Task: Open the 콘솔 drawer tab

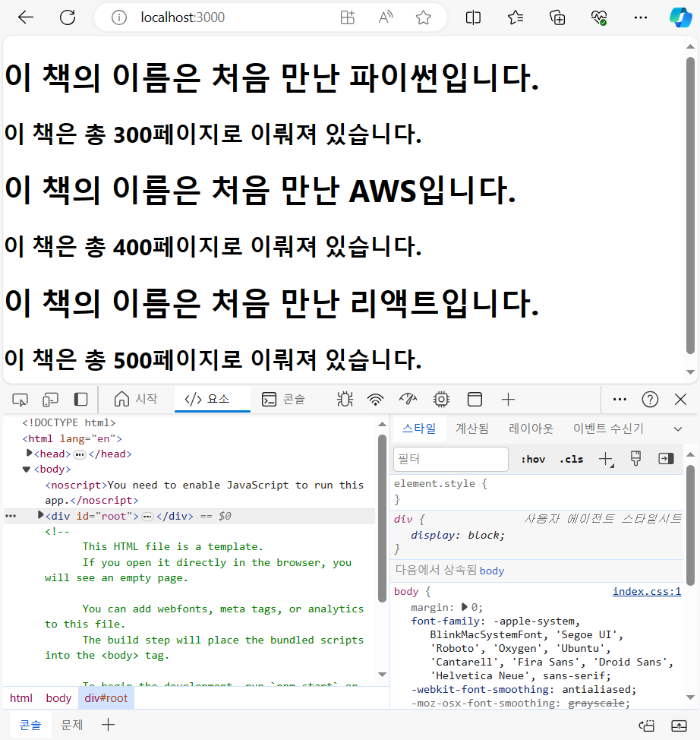Action: tap(30, 725)
